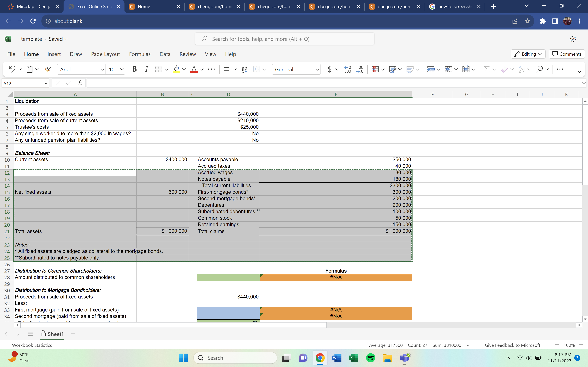Select the Format Painter tool
The image size is (588, 367).
[47, 69]
